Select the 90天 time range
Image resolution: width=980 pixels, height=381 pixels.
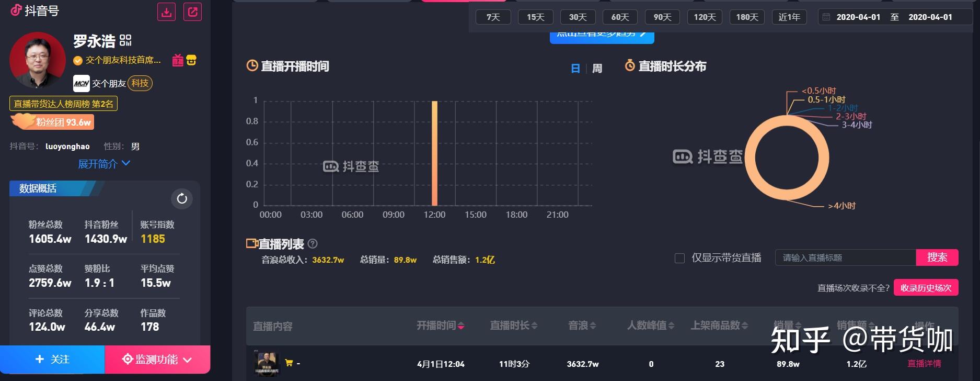click(x=662, y=17)
